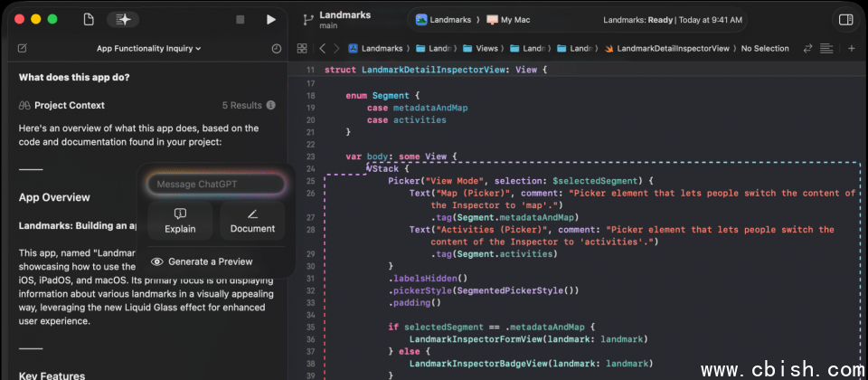Click the Key Features heading
The width and height of the screenshot is (868, 380).
(52, 376)
